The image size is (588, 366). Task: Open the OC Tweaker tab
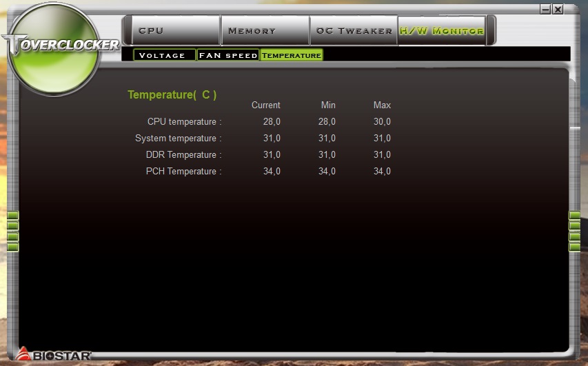point(354,31)
